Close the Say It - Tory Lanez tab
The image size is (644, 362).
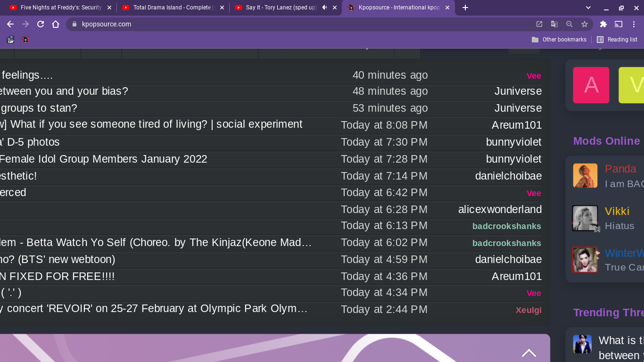335,8
